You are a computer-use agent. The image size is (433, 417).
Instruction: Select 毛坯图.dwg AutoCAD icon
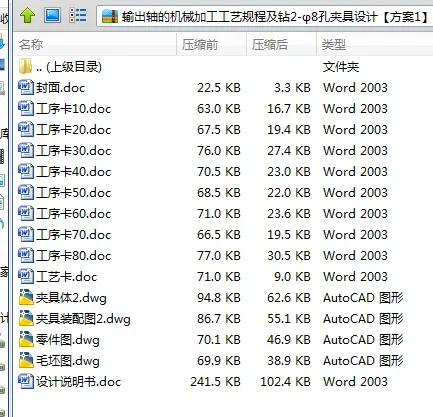point(26,360)
